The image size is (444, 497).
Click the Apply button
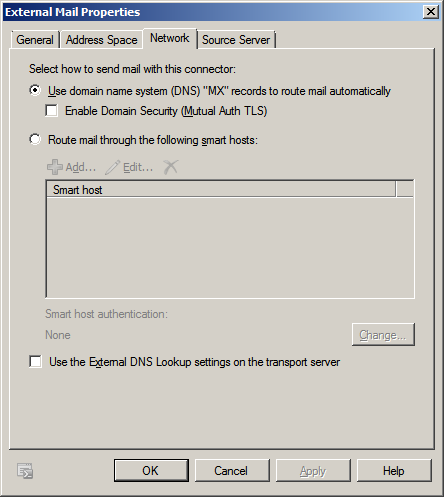click(313, 471)
